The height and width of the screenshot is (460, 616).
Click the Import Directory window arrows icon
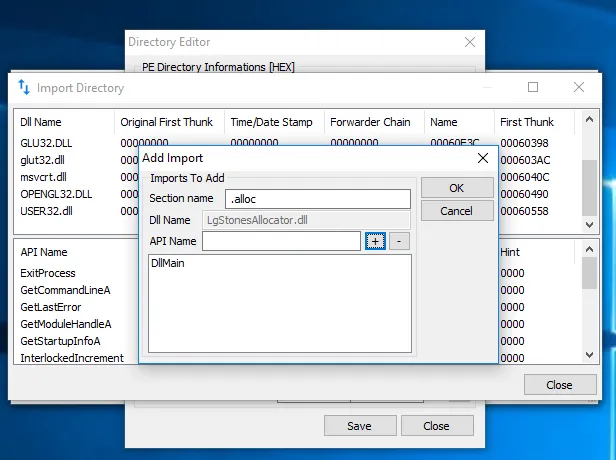click(x=24, y=87)
